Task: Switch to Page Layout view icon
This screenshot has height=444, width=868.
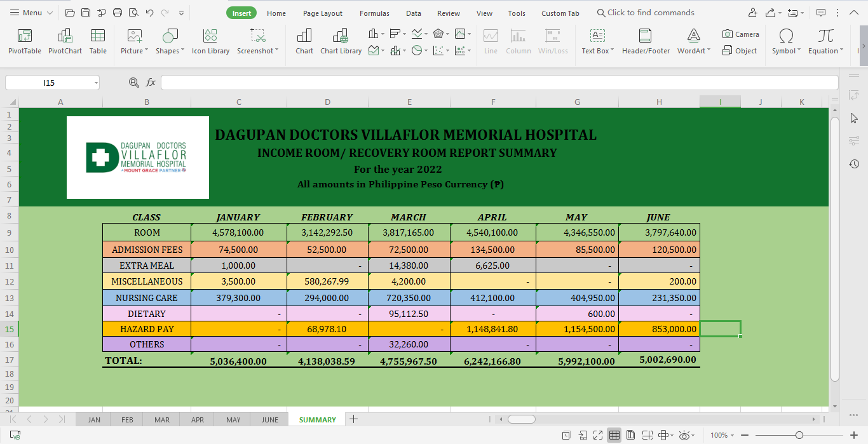Action: pos(630,435)
